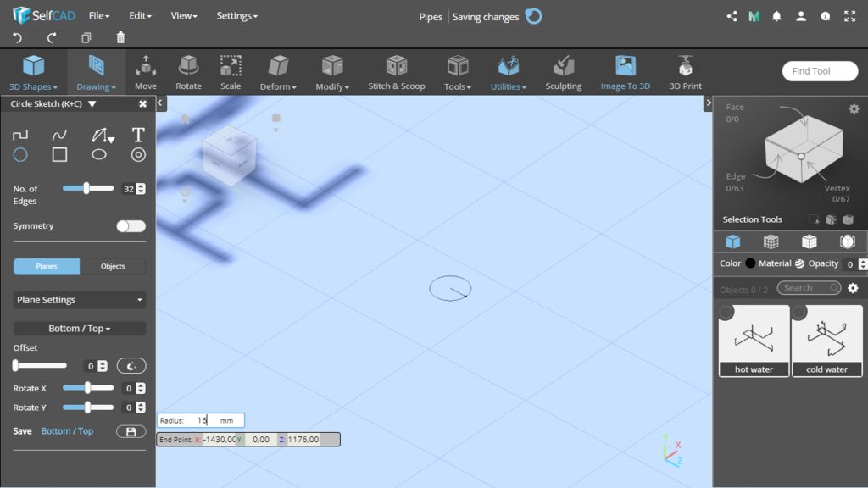Viewport: 868px width, 488px height.
Task: Open the objects list settings gear
Action: pos(853,288)
